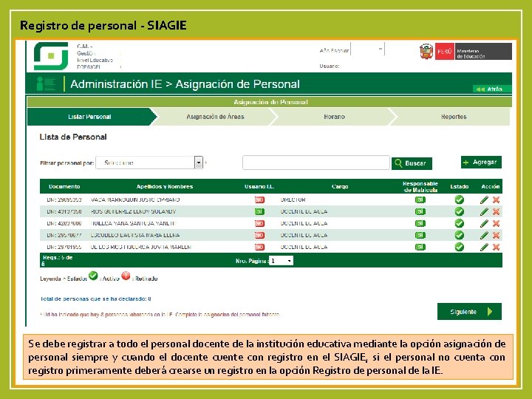Click the green Activo legend icon

[93, 276]
